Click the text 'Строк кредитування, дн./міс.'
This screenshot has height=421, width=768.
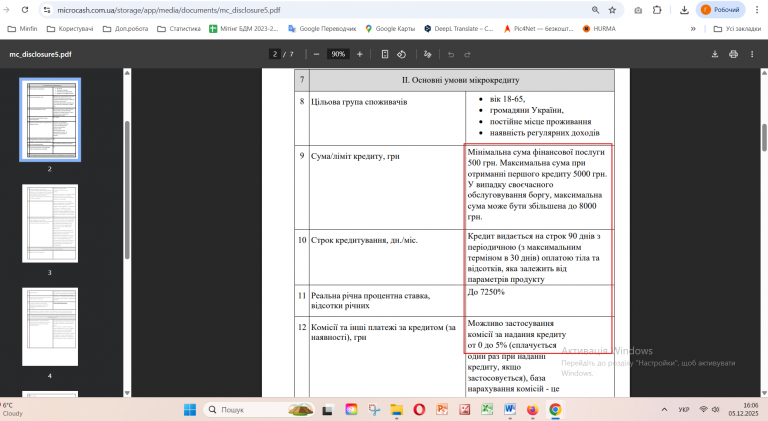364,240
